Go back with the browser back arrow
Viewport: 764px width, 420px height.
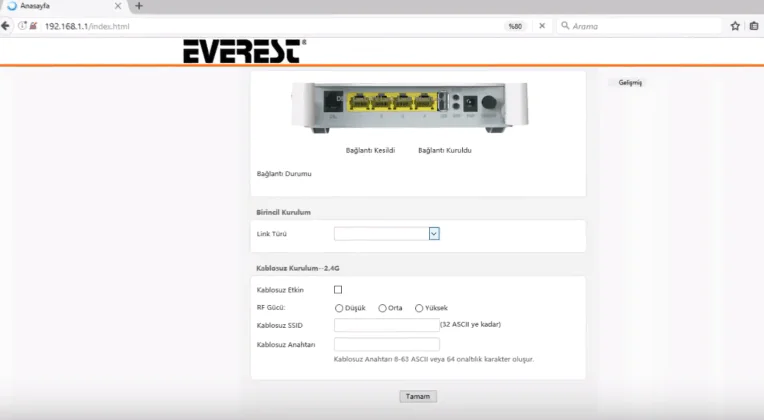tap(5, 26)
